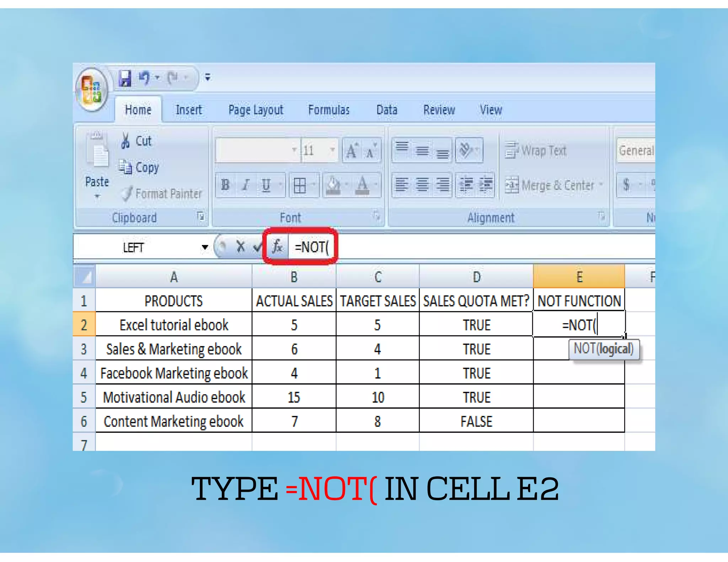Toggle Italic formatting
Screen dimensions: 728x562
(246, 185)
